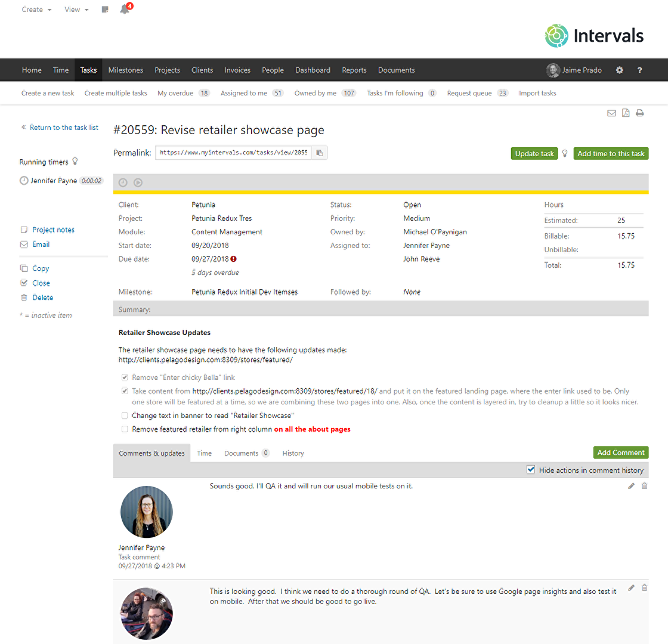
Task: Open the settings gear icon
Action: pyautogui.click(x=620, y=70)
